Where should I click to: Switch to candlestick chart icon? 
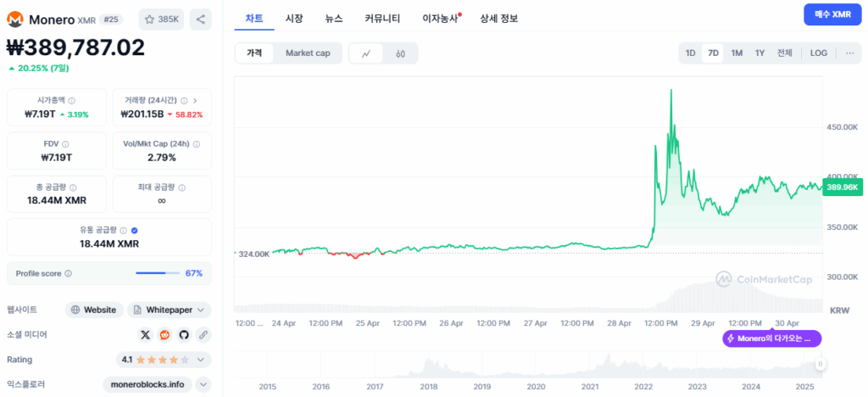401,53
